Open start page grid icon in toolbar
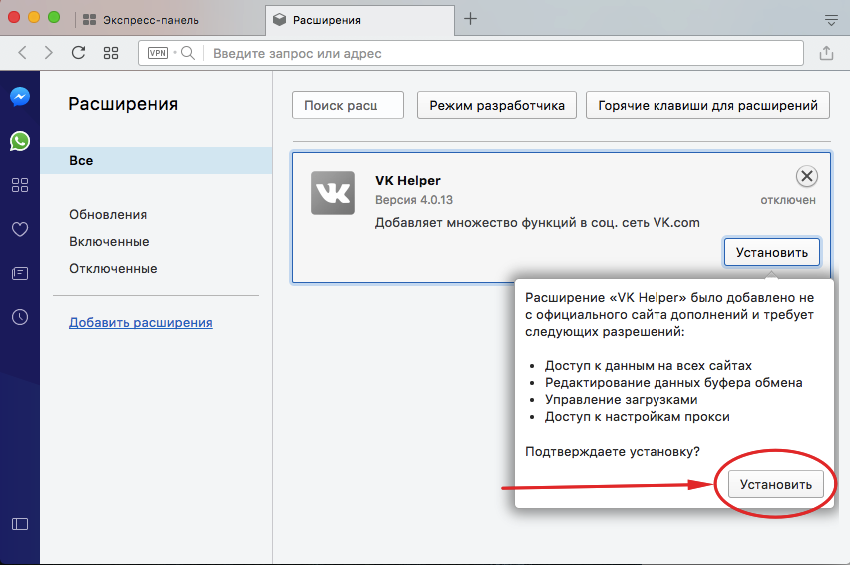850x565 pixels. point(111,53)
